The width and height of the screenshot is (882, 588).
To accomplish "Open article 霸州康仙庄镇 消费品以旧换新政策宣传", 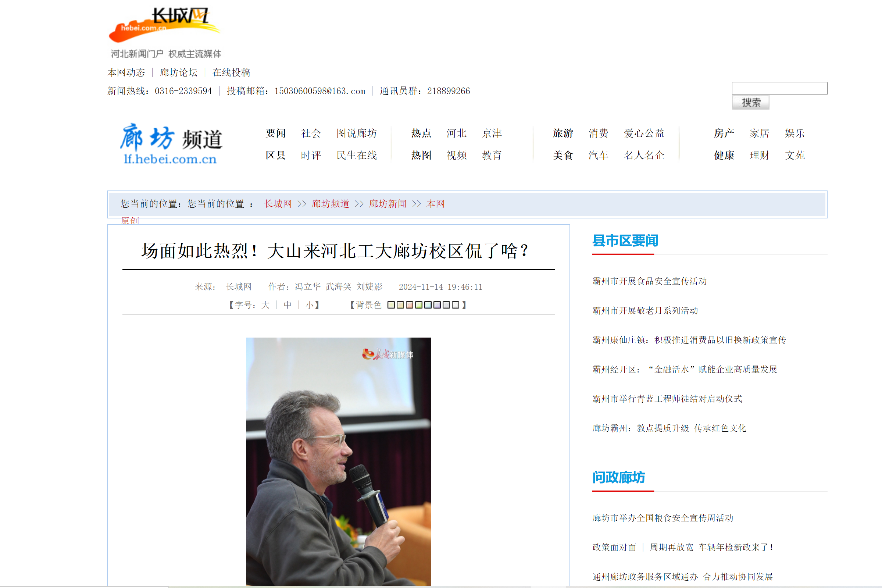I will pyautogui.click(x=689, y=340).
